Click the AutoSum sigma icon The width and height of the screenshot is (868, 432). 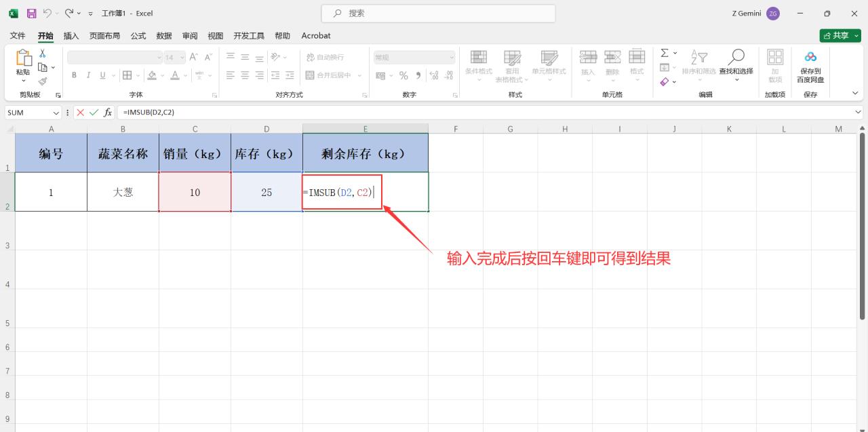pyautogui.click(x=665, y=53)
